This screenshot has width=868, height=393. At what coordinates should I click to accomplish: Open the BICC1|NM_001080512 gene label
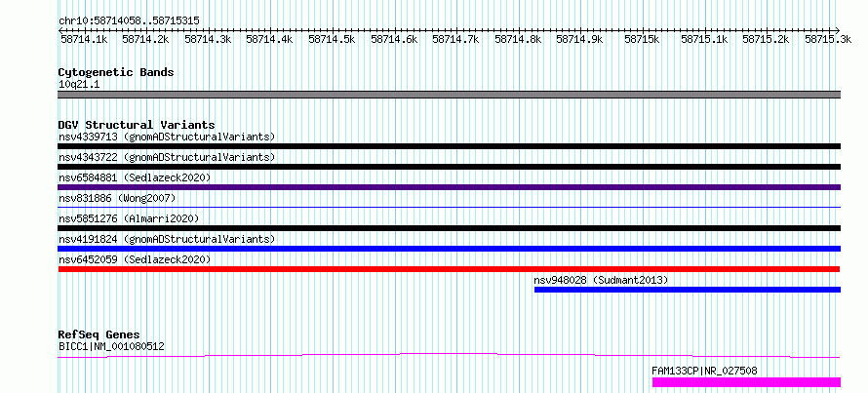111,347
